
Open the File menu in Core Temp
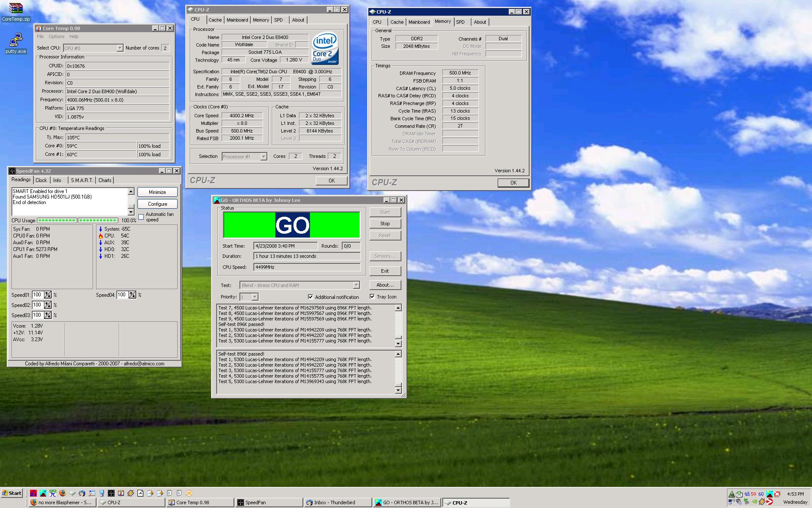click(40, 37)
